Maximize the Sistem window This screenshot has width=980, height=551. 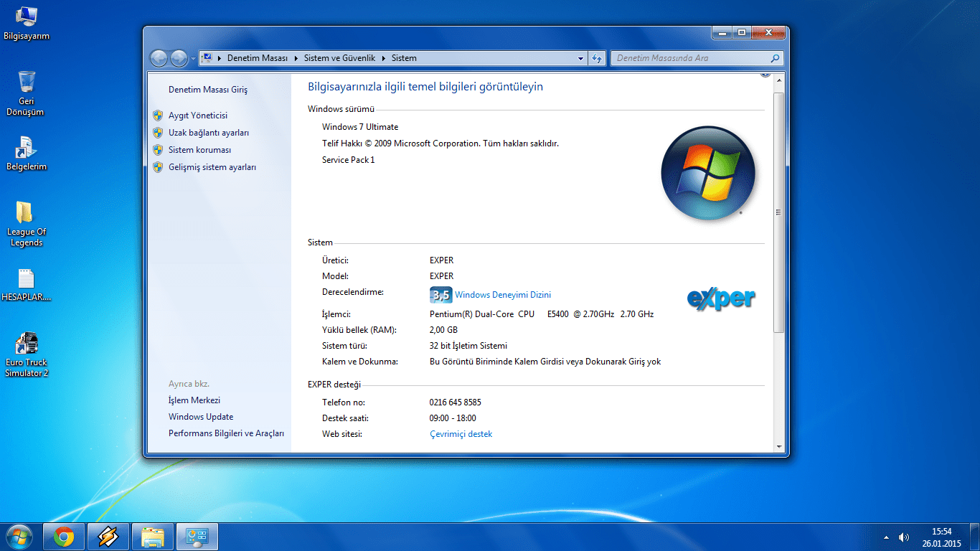click(x=741, y=33)
